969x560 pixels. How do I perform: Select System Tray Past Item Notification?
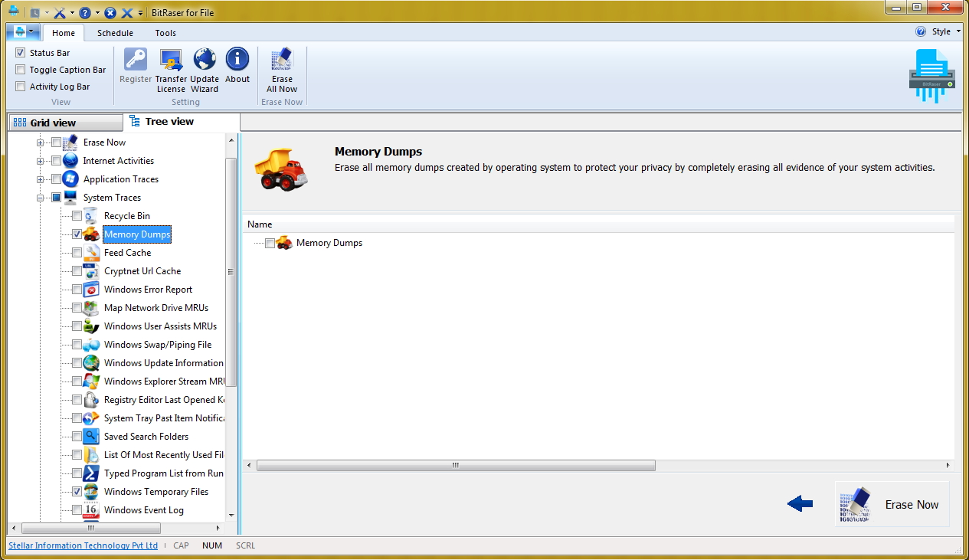click(164, 418)
